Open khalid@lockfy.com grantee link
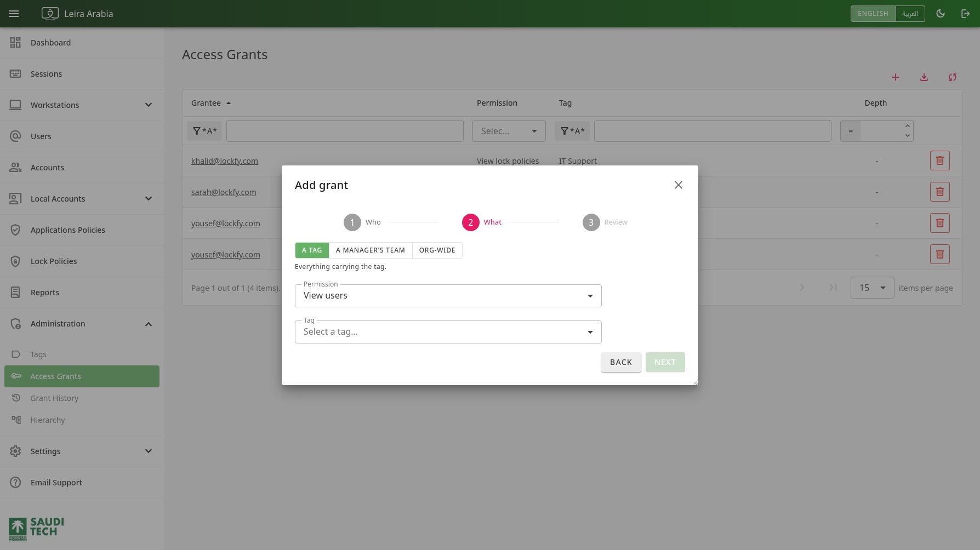Viewport: 980px width, 550px height. [x=225, y=161]
